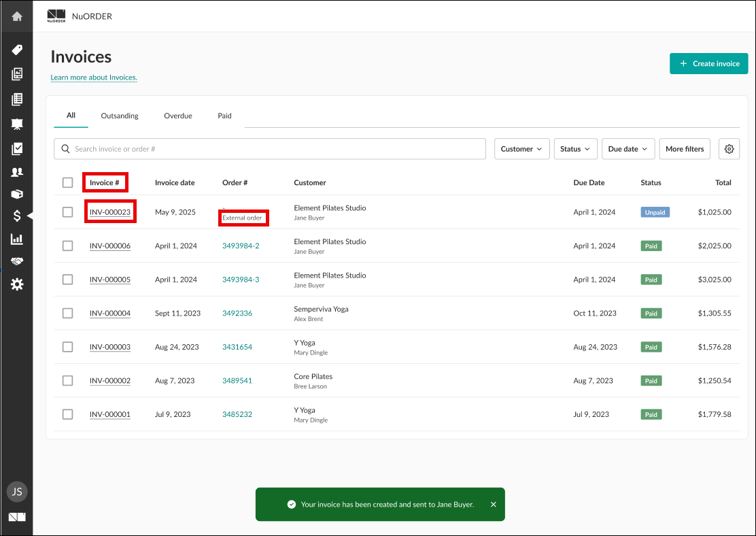This screenshot has width=756, height=536.
Task: Open the Learn more about Invoices link
Action: point(94,78)
